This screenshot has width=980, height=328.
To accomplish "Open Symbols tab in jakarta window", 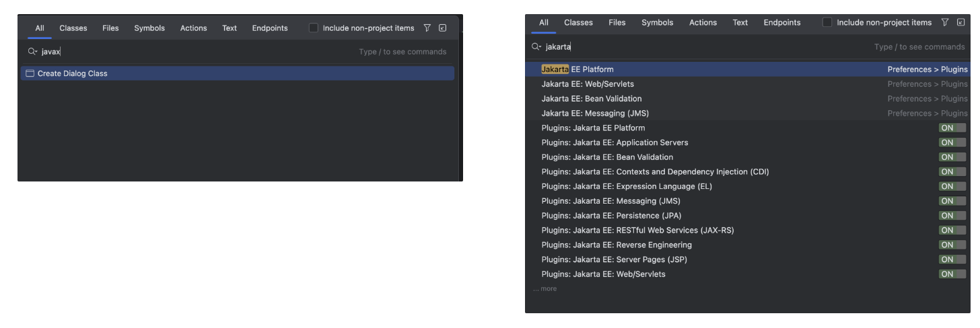I will pyautogui.click(x=657, y=23).
